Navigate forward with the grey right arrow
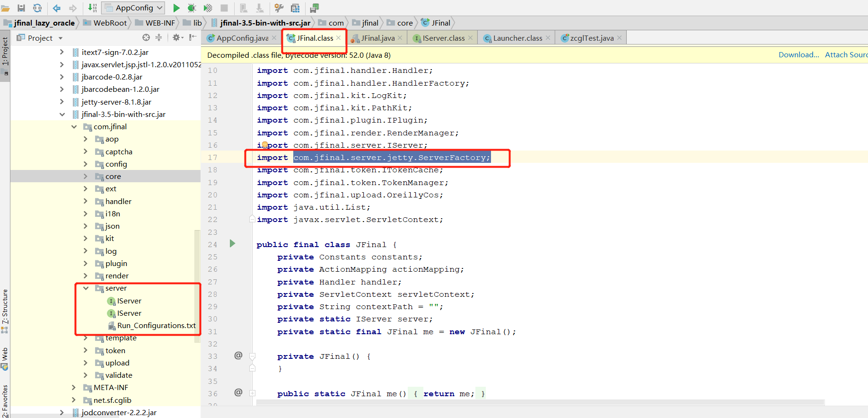 click(73, 8)
